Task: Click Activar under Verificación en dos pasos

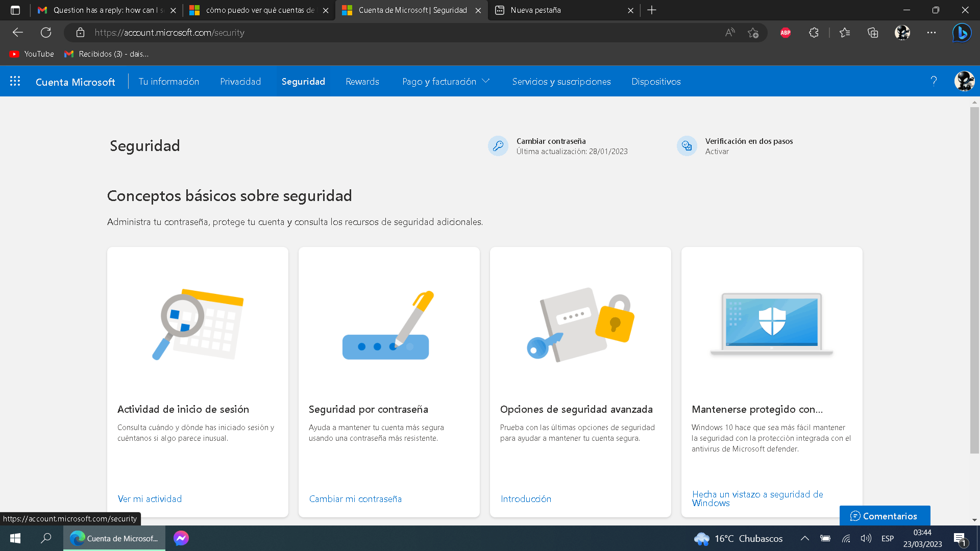Action: click(x=717, y=152)
